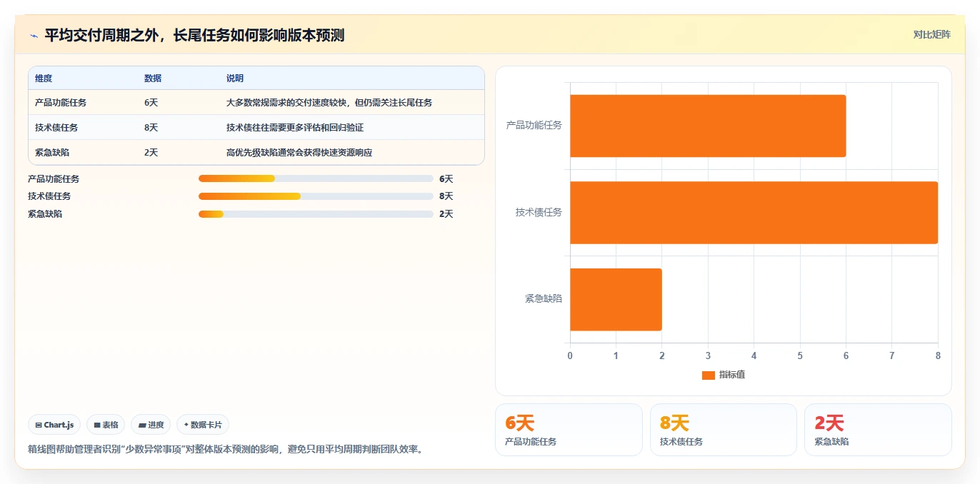Click the 2天 紧急缺陷 data card
Image resolution: width=980 pixels, height=484 pixels.
(878, 430)
